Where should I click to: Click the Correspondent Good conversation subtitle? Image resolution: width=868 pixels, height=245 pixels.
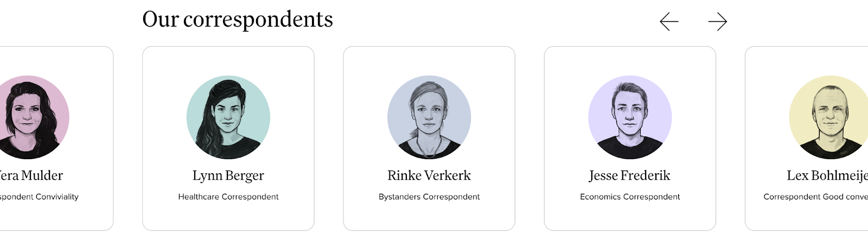(x=815, y=197)
